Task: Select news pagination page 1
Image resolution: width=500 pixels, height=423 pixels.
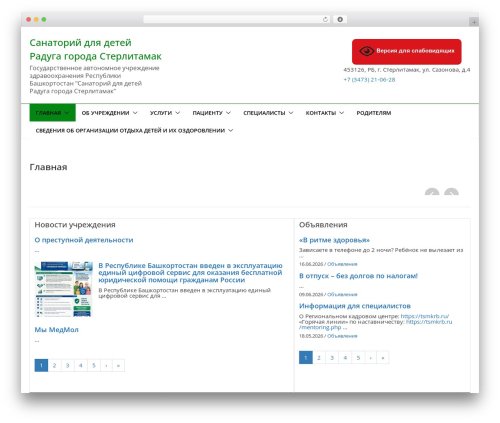Action: (41, 365)
